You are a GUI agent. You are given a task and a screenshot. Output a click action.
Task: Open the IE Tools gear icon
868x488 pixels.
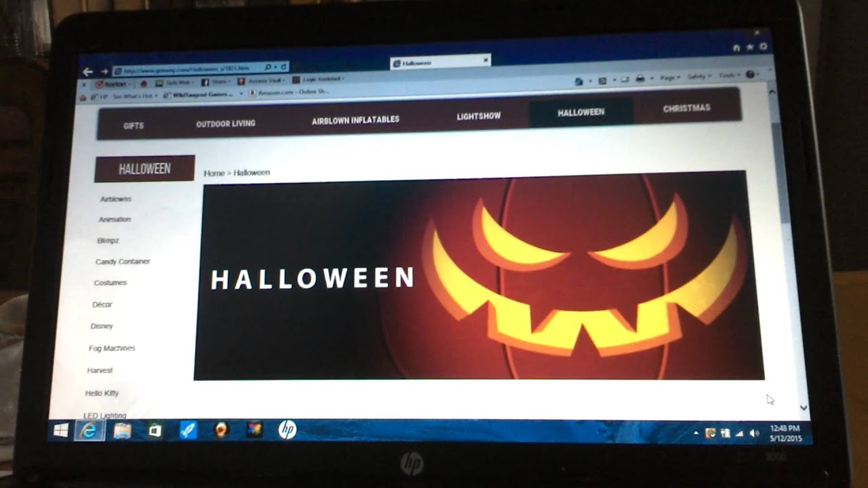[764, 47]
